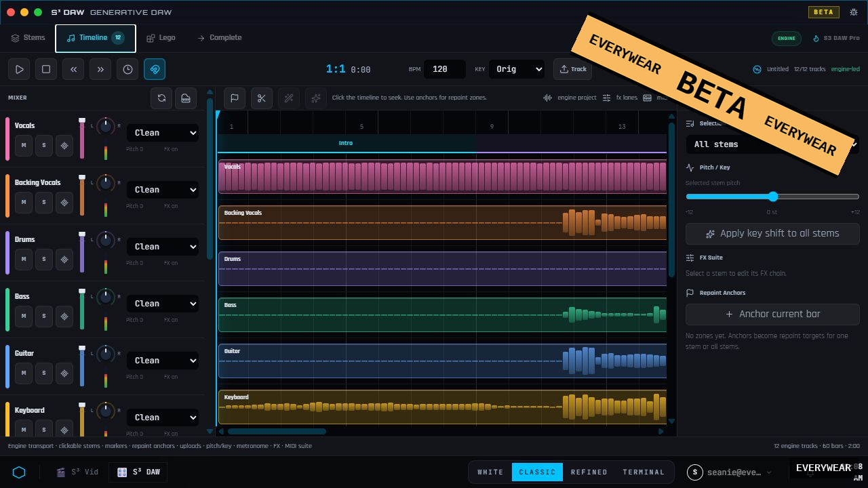
Task: Add a marker with the flag icon
Action: pos(234,98)
